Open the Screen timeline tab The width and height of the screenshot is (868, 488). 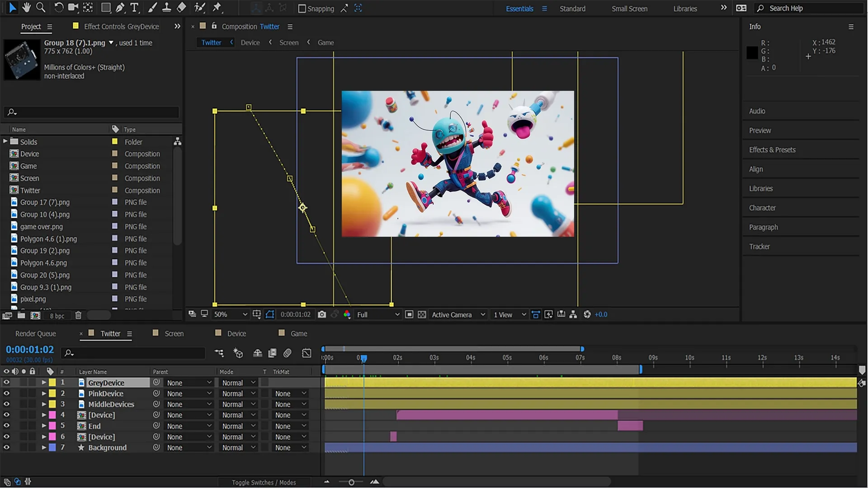pos(174,333)
